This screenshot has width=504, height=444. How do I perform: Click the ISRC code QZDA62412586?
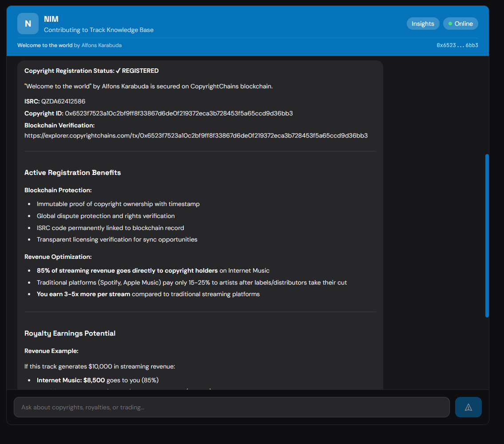click(x=63, y=101)
